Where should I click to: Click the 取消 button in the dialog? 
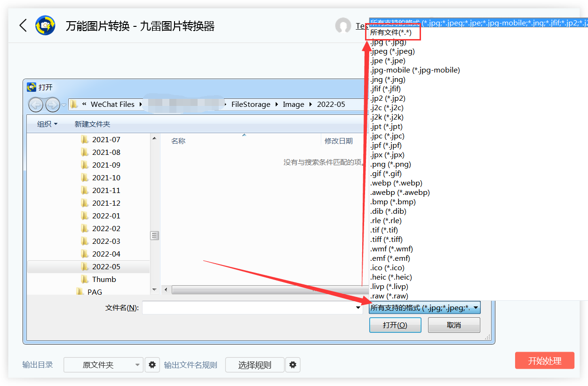point(454,325)
